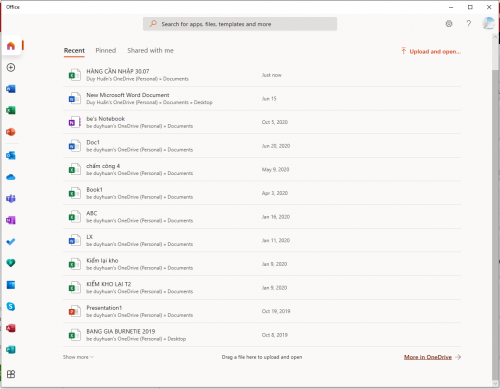Click PowerPoint icon of Presentation1
Image resolution: width=500 pixels, height=389 pixels.
(x=74, y=311)
